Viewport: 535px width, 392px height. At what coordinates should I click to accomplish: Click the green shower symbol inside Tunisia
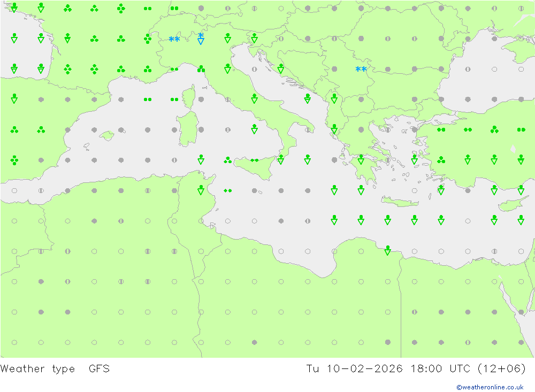pyautogui.click(x=201, y=190)
